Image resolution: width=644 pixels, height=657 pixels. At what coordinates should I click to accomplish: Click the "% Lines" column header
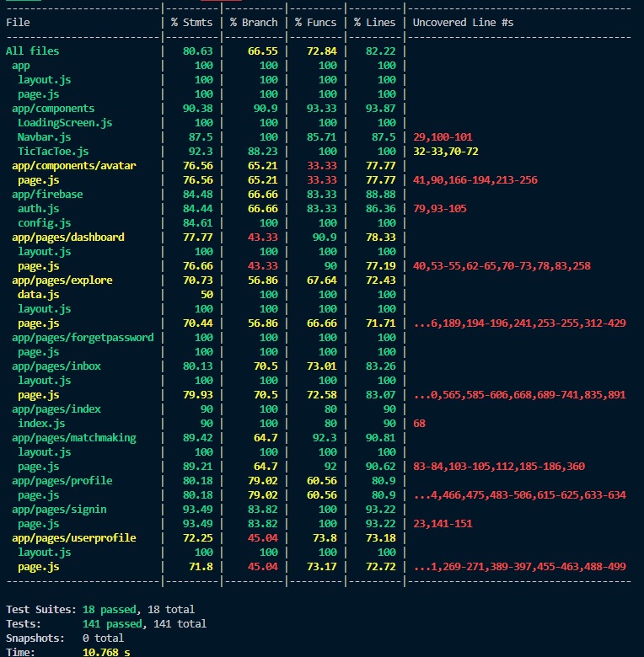click(375, 23)
